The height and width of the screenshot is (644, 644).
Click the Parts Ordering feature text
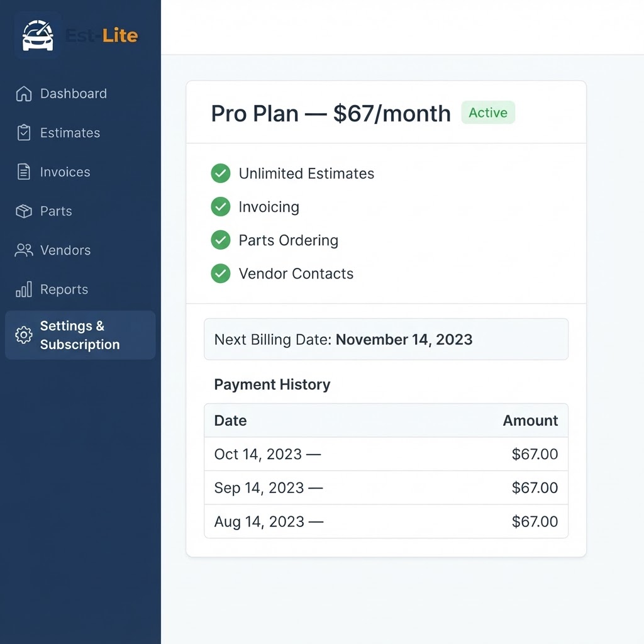[288, 240]
